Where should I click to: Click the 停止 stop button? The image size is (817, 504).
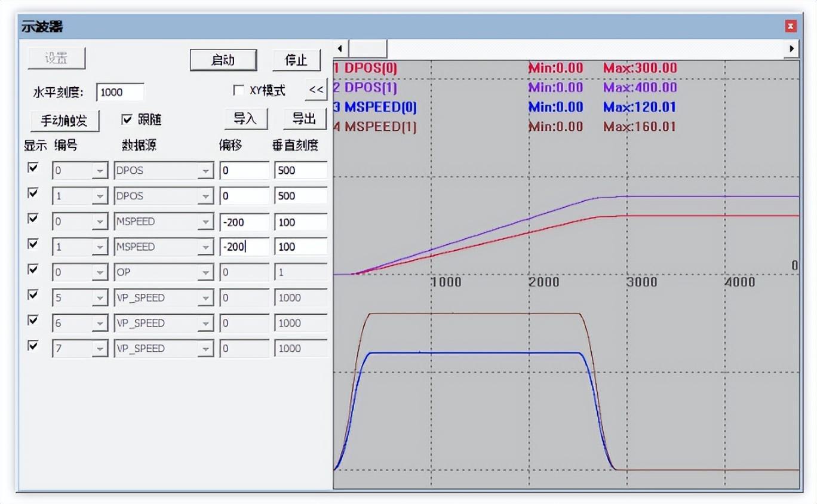pyautogui.click(x=297, y=60)
